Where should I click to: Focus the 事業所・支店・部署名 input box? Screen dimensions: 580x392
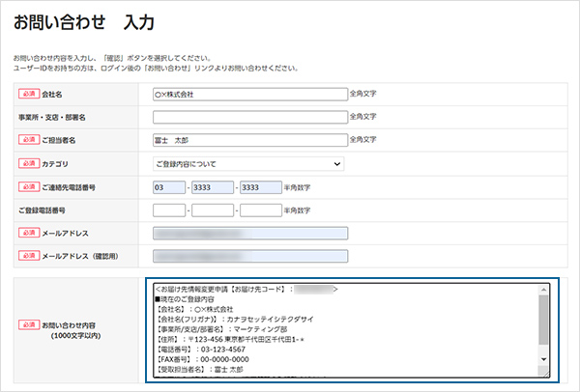coord(249,118)
